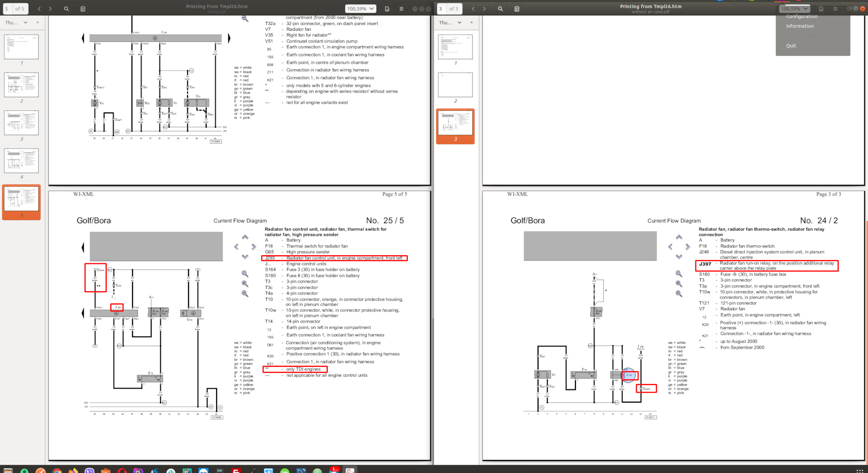Click right arrow on diagram No. 25/5
This screenshot has height=473, width=868.
(254, 247)
